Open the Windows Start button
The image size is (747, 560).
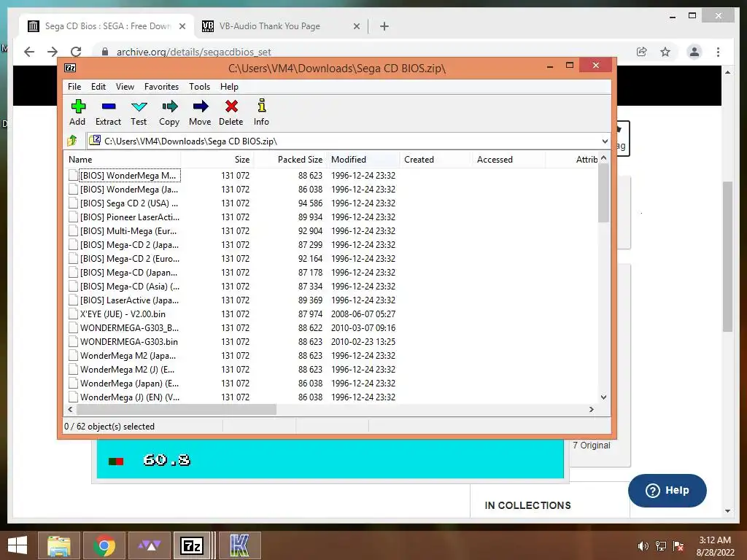18,545
